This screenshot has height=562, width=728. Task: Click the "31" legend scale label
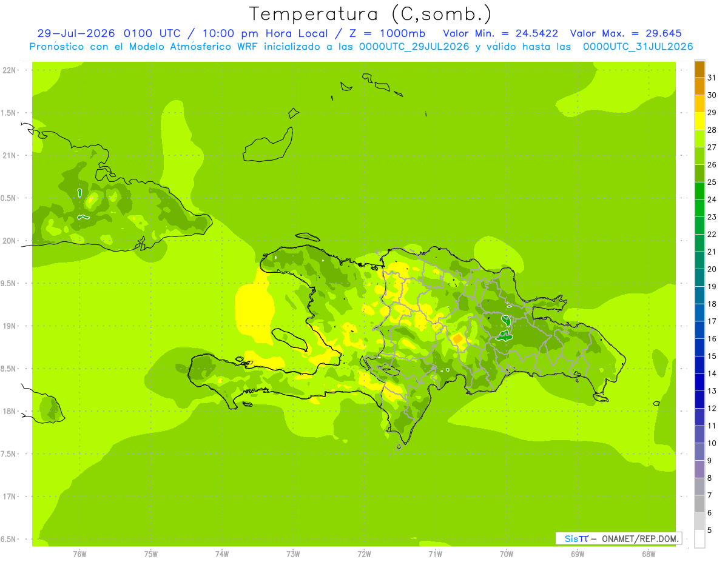pos(712,78)
